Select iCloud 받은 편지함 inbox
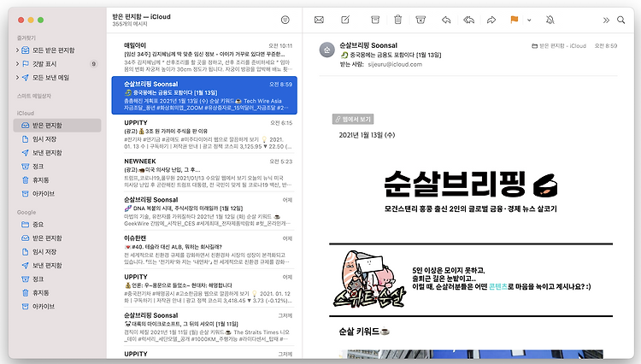The height and width of the screenshot is (364, 641). click(x=57, y=126)
